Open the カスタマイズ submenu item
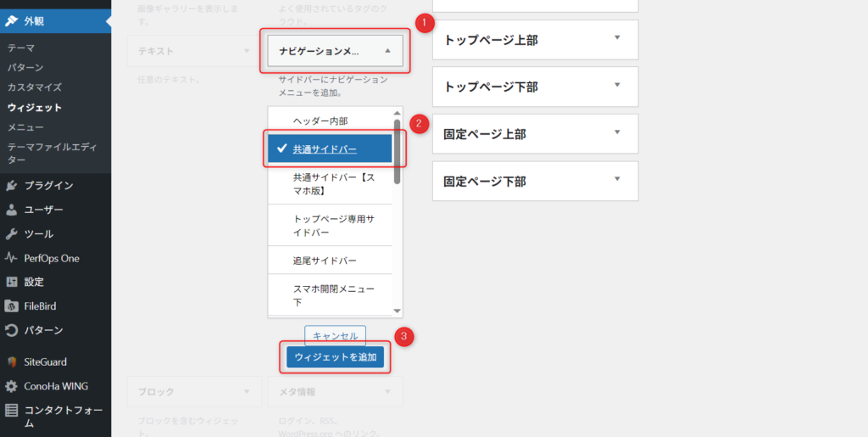This screenshot has width=868, height=437. pos(35,87)
